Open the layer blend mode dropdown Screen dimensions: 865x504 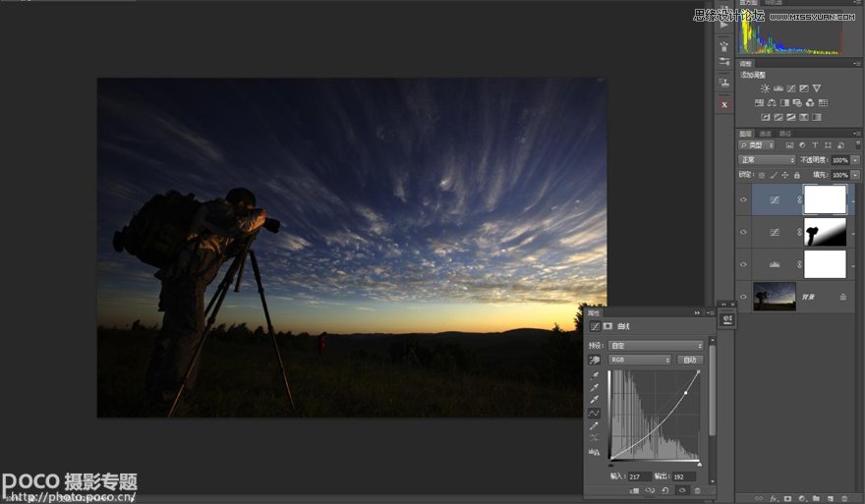tap(767, 159)
